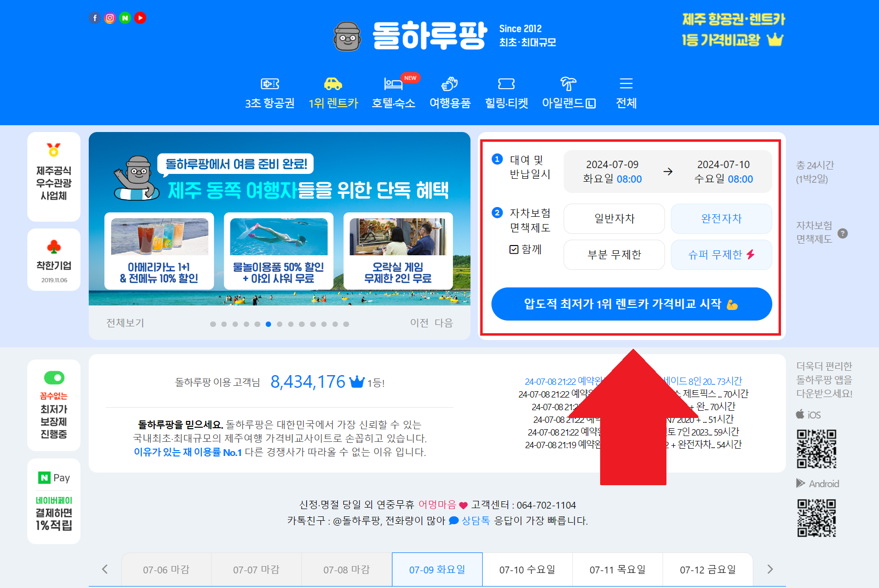This screenshot has width=879, height=588.
Task: Select the 3초 항공권 ticket icon
Action: (270, 84)
